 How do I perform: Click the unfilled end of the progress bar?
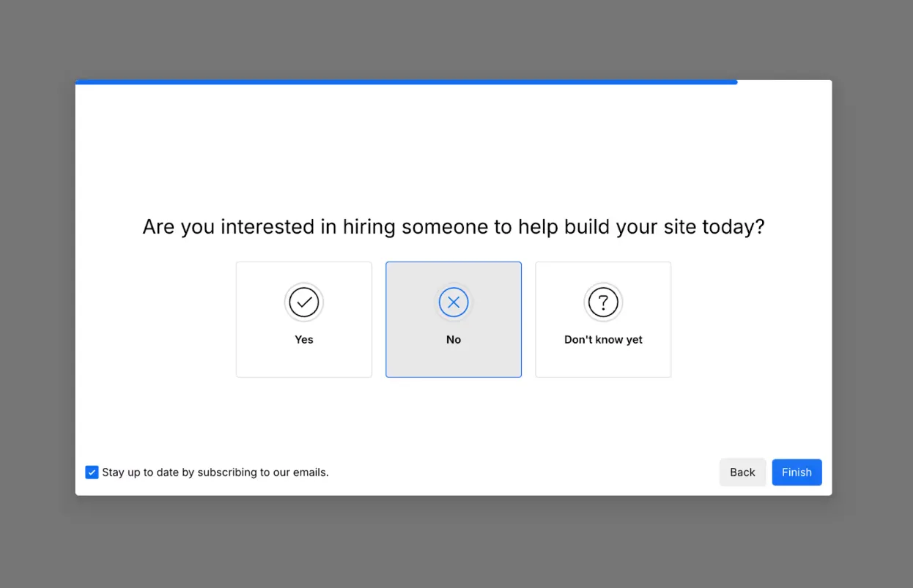(784, 82)
